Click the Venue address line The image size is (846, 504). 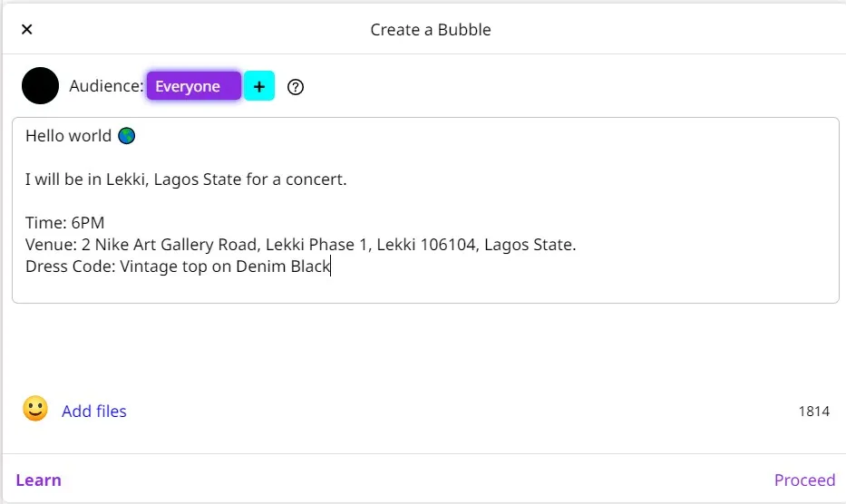[300, 245]
